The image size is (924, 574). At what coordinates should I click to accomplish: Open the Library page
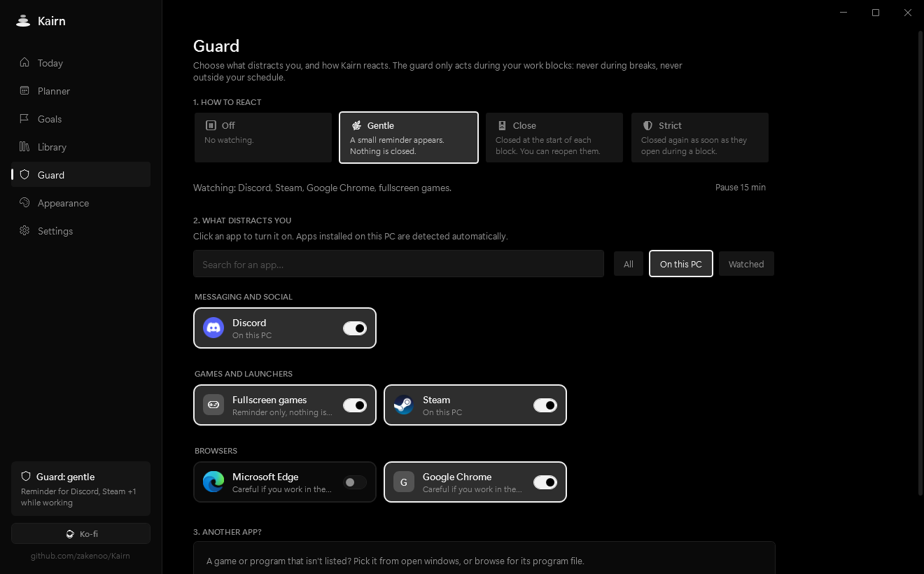click(x=80, y=147)
